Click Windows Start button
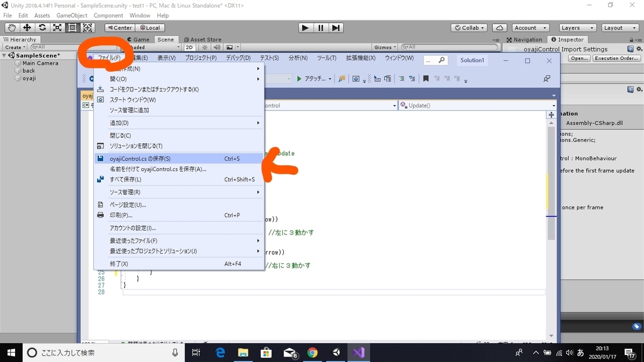Screen dimensions: 644x362 coord(11,352)
